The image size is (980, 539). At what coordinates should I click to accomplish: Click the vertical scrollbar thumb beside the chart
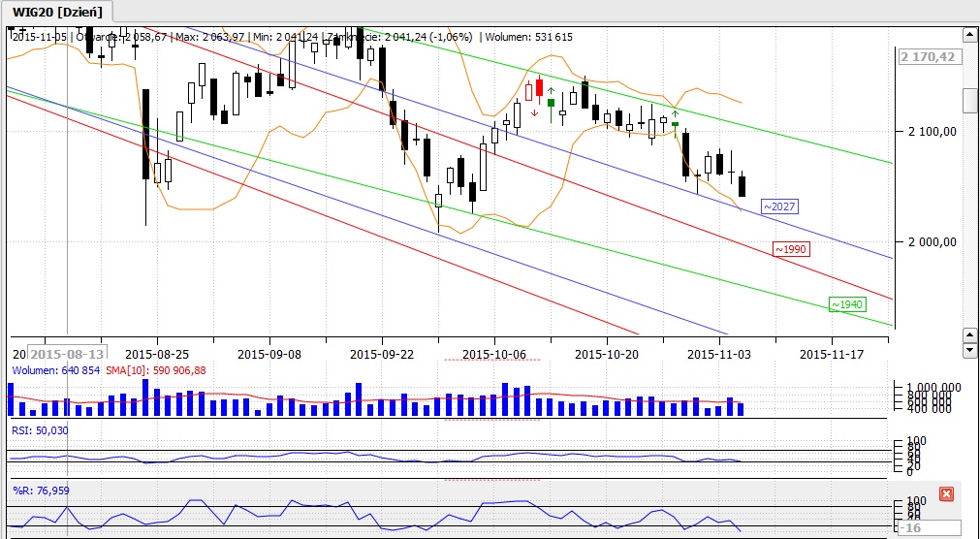(969, 100)
